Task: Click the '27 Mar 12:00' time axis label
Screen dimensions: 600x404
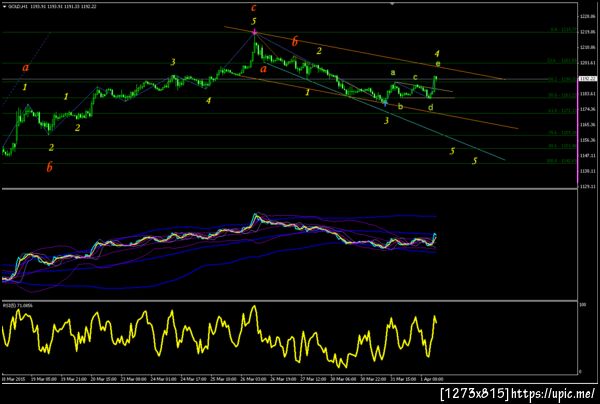Action: point(313,379)
